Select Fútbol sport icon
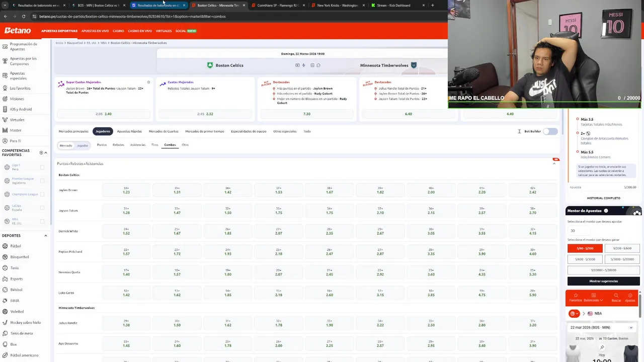The width and height of the screenshot is (644, 362). [5, 246]
